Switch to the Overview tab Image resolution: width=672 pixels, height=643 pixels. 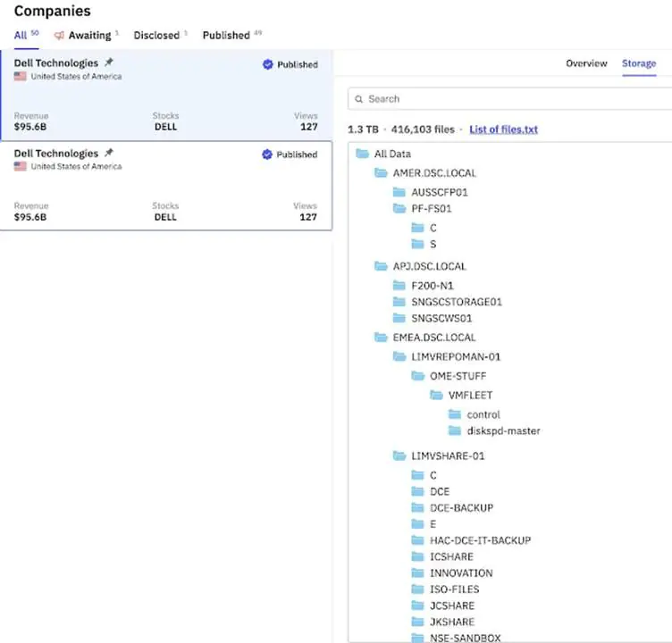click(x=586, y=63)
